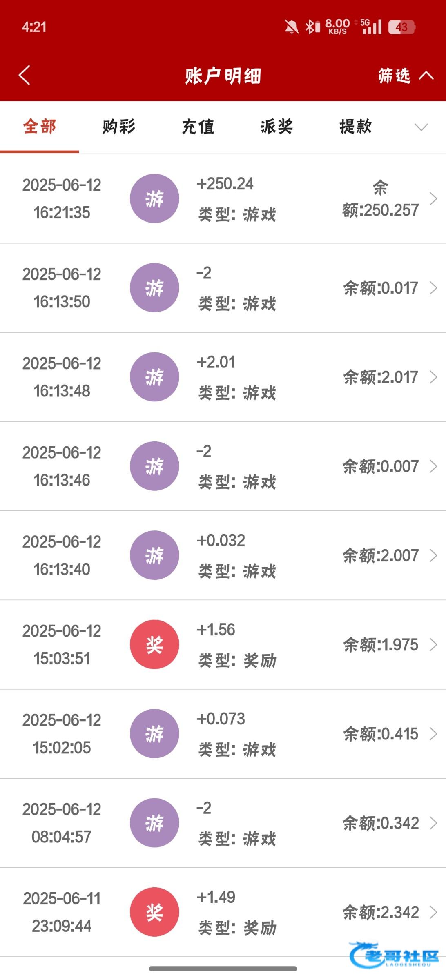Tap purple 游 icon for +0.032 entry
446x980 pixels.
154,555
